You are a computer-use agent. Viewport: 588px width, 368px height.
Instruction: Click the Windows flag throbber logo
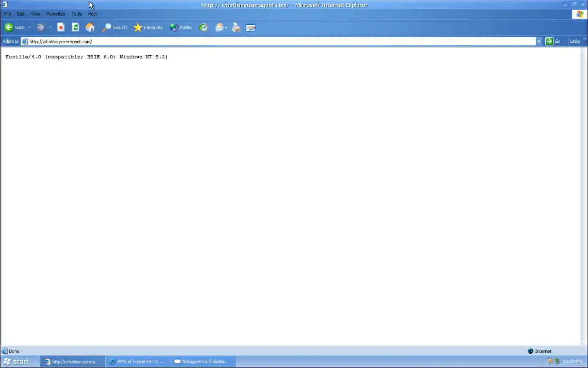580,14
